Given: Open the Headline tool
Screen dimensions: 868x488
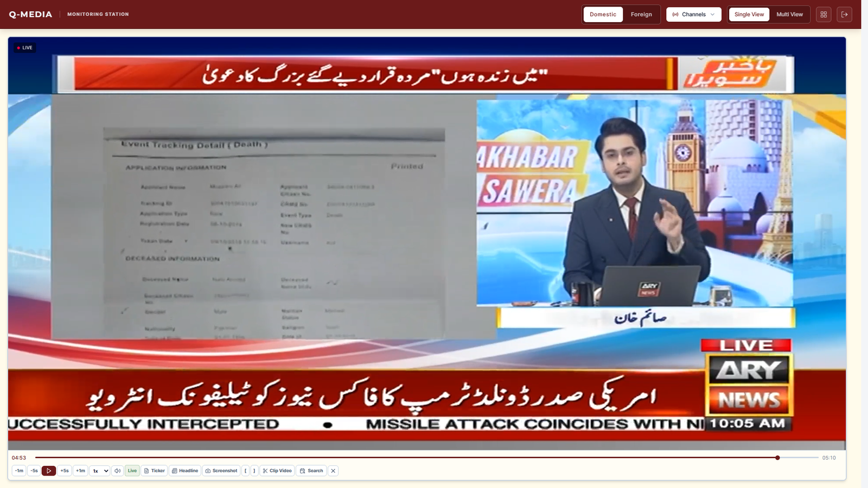Looking at the screenshot, I should tap(185, 471).
